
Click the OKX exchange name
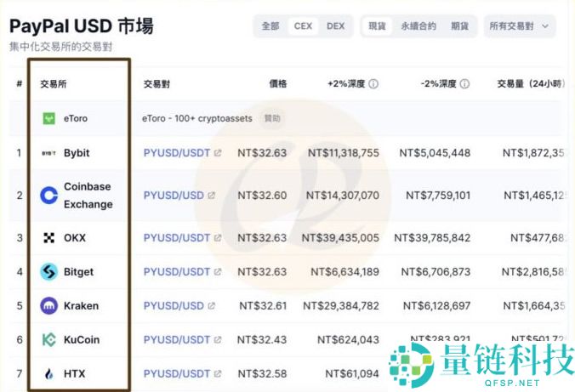click(x=75, y=238)
